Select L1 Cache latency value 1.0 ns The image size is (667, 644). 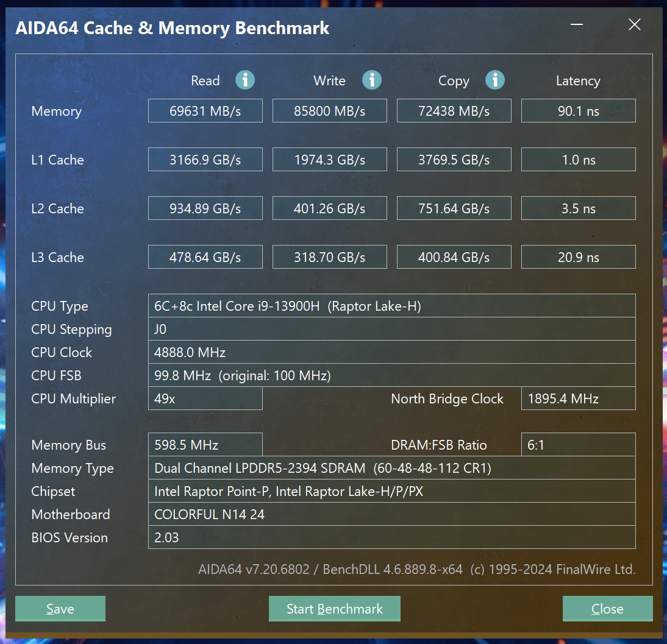tap(579, 160)
